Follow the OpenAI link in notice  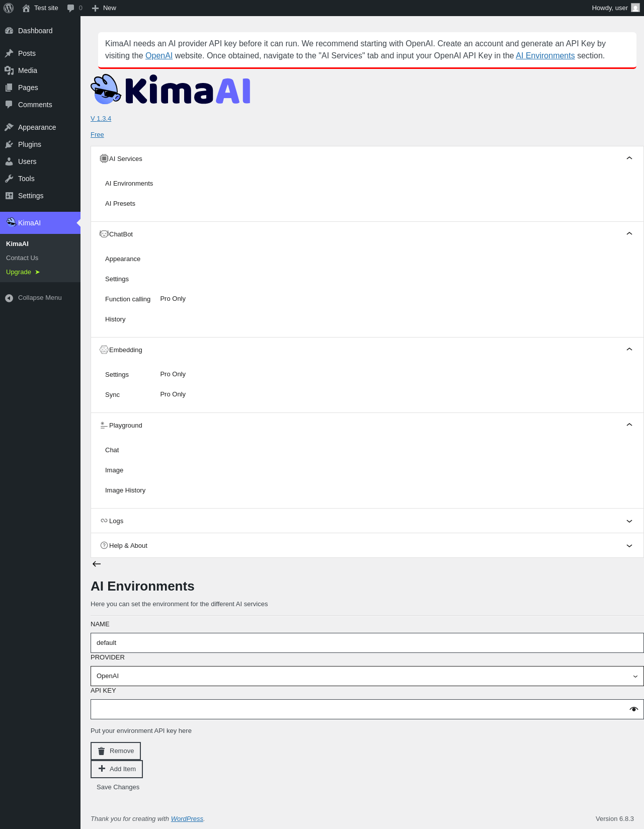click(159, 56)
